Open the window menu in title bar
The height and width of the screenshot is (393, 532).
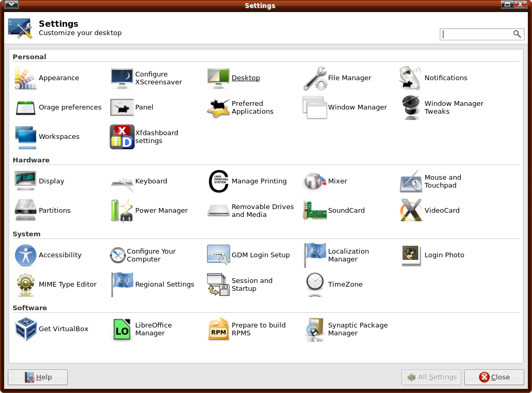point(12,5)
